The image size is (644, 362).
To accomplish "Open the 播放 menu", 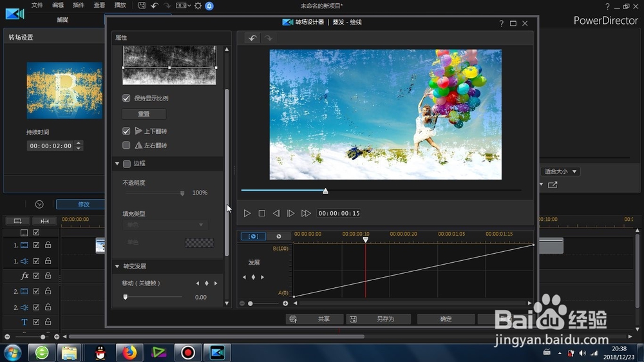I will click(x=120, y=5).
